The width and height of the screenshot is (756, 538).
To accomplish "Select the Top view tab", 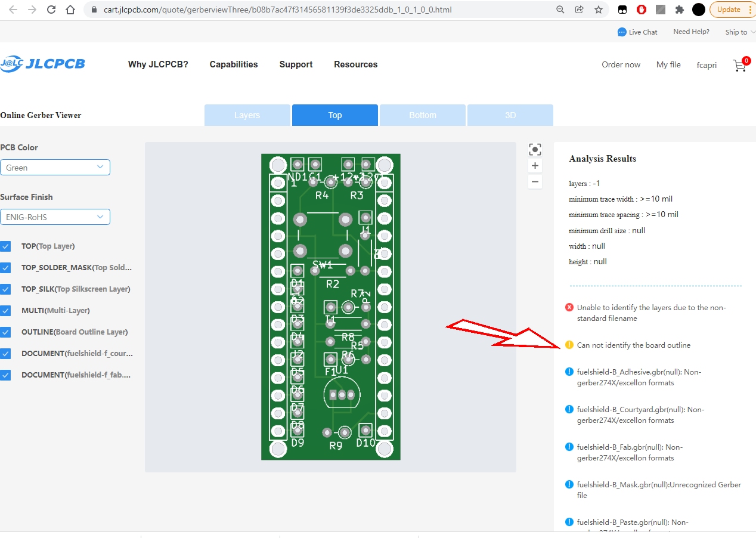I will pos(335,115).
